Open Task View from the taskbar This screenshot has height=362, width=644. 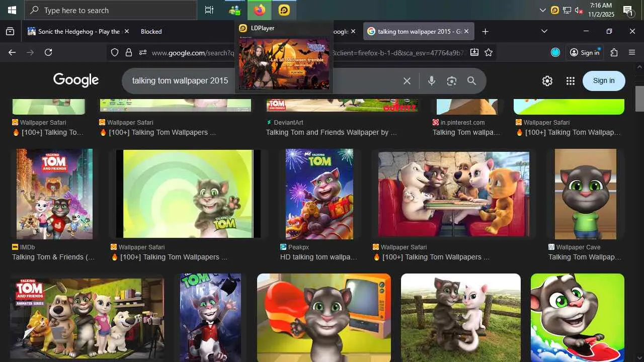point(209,10)
